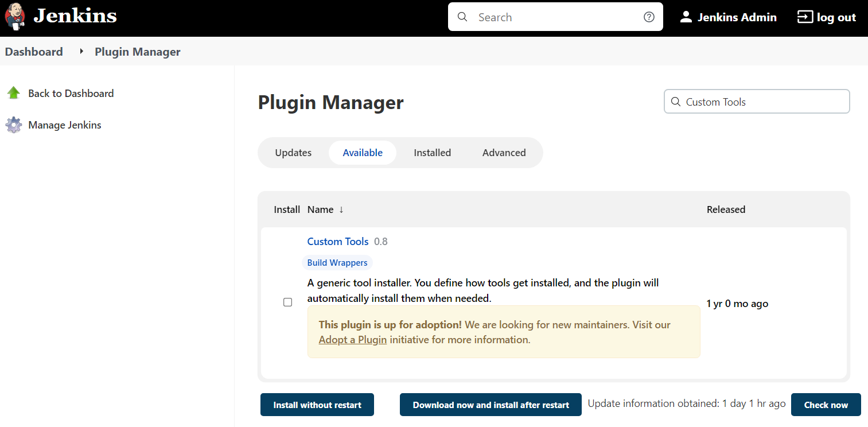Image resolution: width=868 pixels, height=427 pixels.
Task: Click the log out arrow icon
Action: pyautogui.click(x=805, y=17)
